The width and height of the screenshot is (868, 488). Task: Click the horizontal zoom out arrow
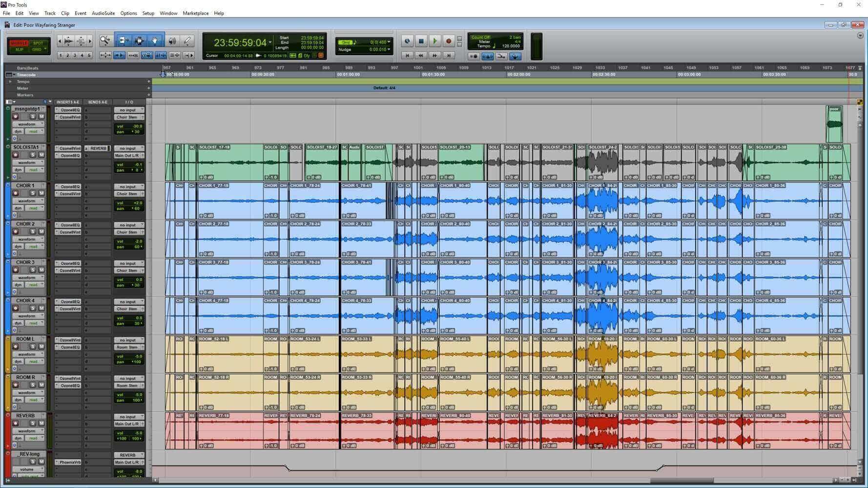coord(60,41)
